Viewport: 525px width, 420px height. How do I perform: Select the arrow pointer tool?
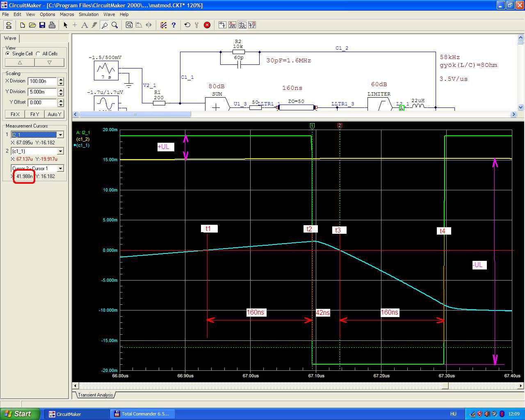[x=65, y=25]
